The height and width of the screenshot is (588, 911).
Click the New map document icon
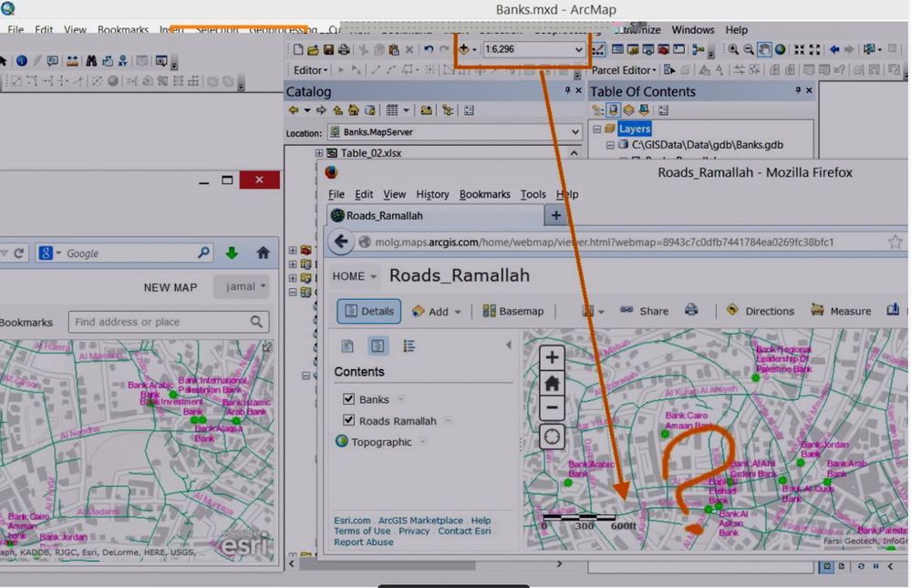tap(298, 49)
